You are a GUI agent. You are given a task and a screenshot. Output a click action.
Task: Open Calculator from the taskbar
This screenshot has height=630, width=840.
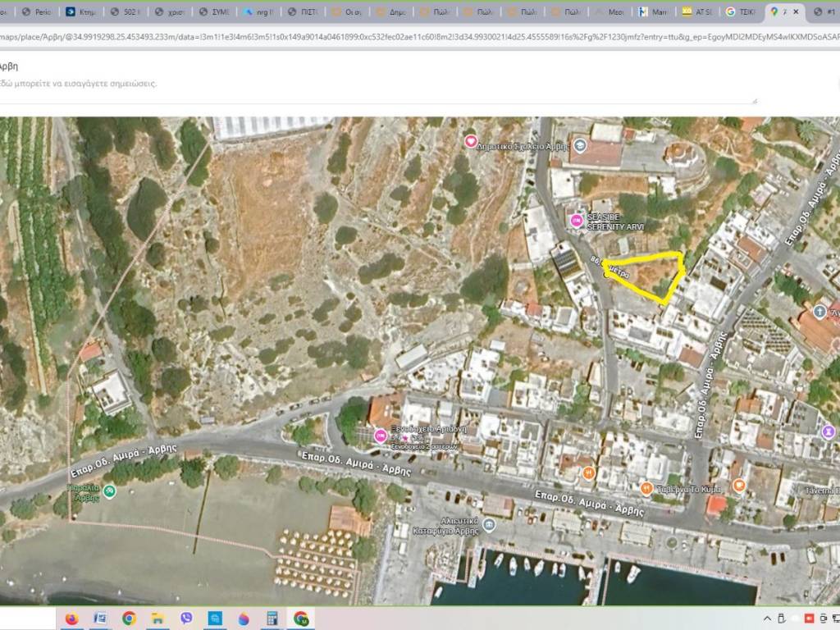[272, 618]
